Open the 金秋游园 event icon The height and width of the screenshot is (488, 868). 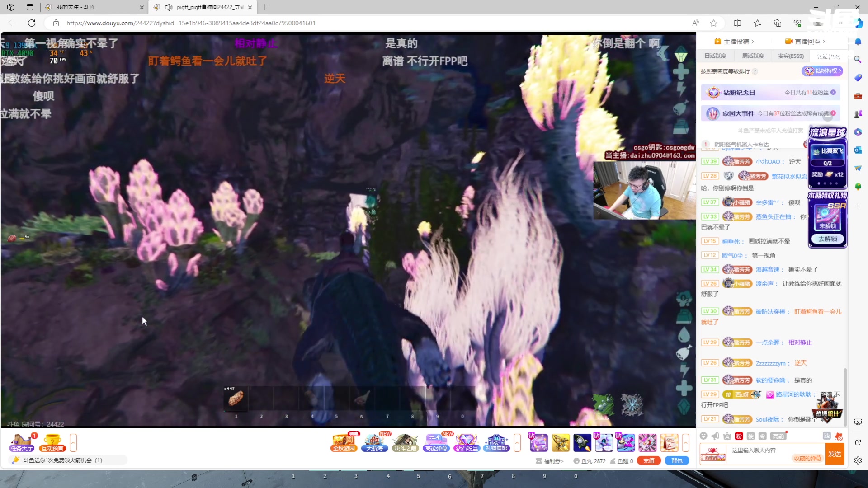pyautogui.click(x=344, y=442)
